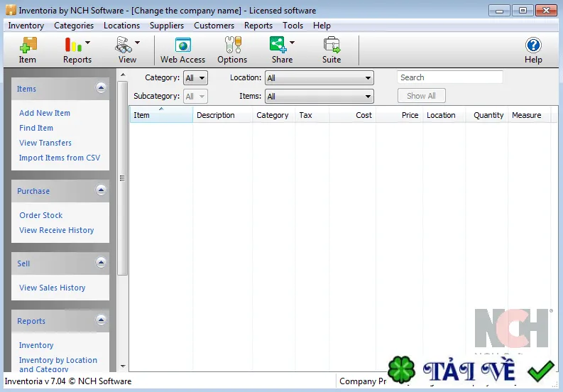Click the Add New Item link
The height and width of the screenshot is (392, 563).
point(45,113)
